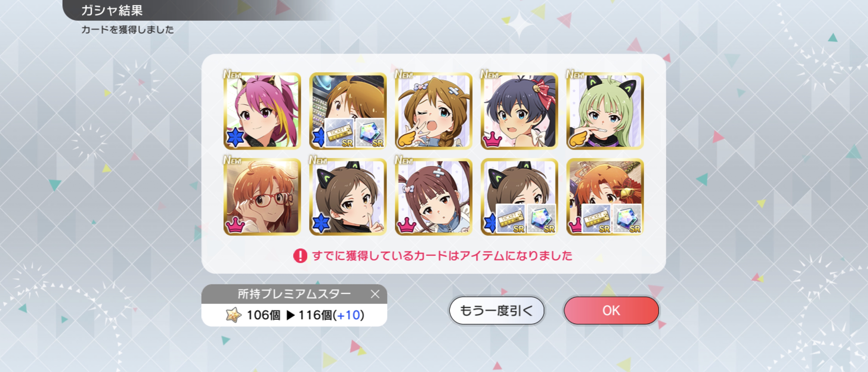This screenshot has width=868, height=372.
Task: Click the blue snowflake type icon on the pink-haired card
Action: tap(235, 137)
